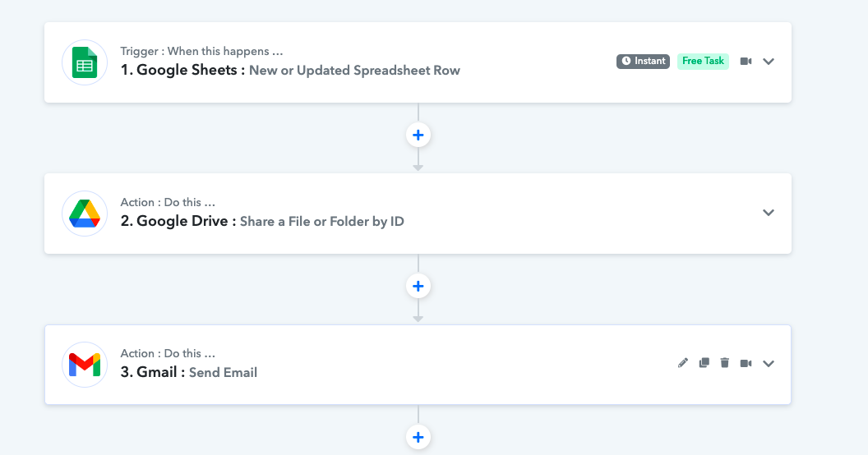Click 'Action : Do this ...' label above Gmail
Image resolution: width=868 pixels, height=455 pixels.
tap(168, 353)
